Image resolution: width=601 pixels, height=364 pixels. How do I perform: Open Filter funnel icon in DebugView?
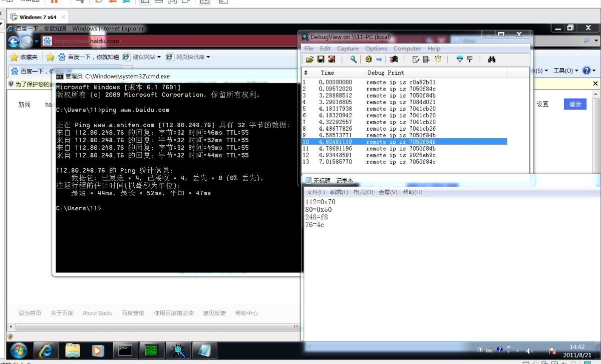point(459,60)
